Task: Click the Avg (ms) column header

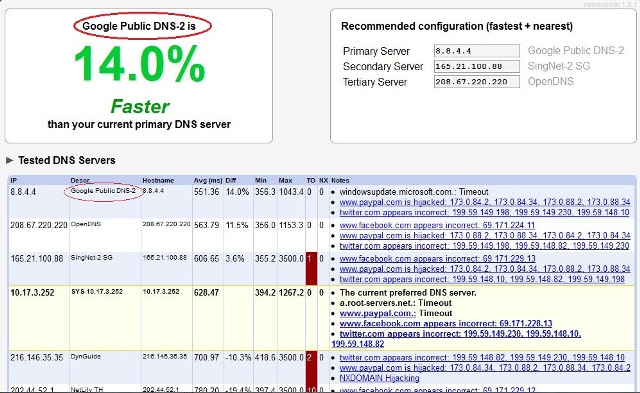Action: click(x=208, y=180)
